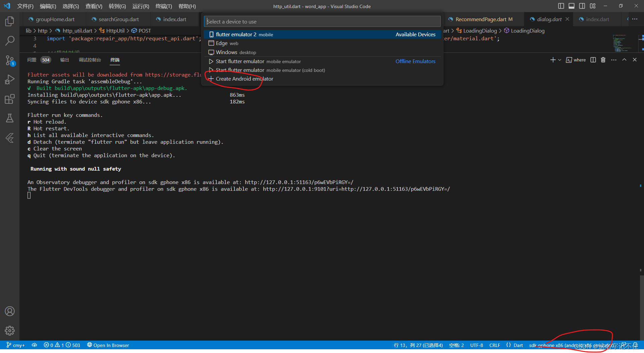The width and height of the screenshot is (644, 353).
Task: Open the 运行(R) menu
Action: [141, 6]
